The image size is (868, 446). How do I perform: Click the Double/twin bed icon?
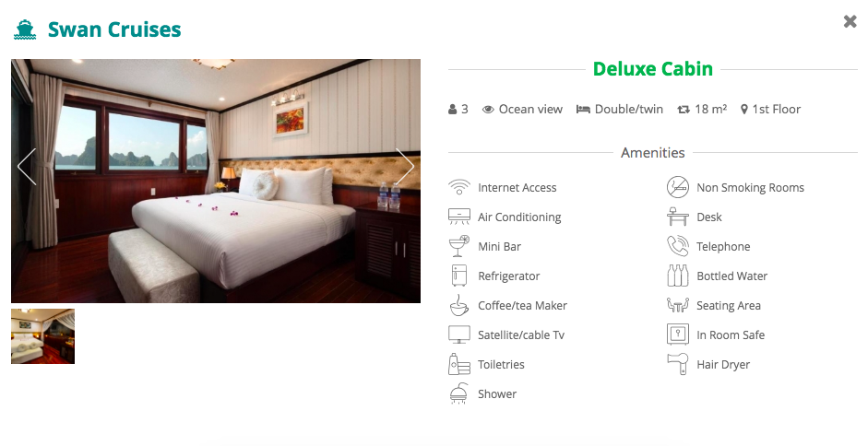[x=583, y=110]
